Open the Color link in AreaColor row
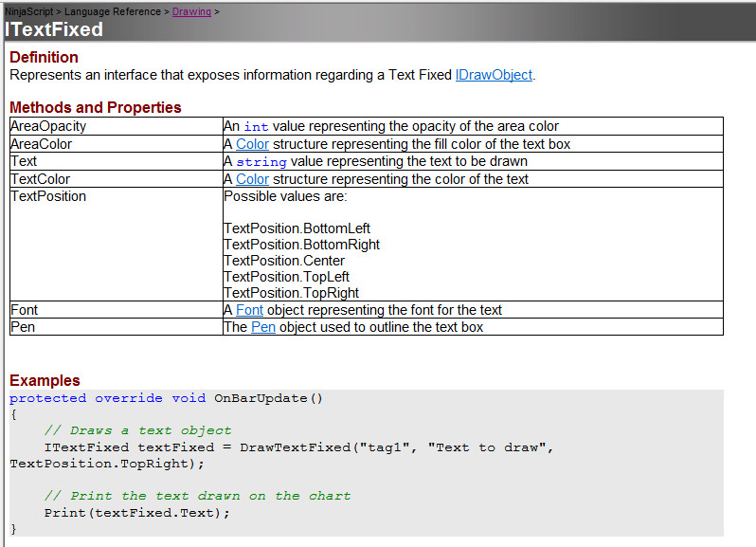The width and height of the screenshot is (756, 547). (x=252, y=144)
